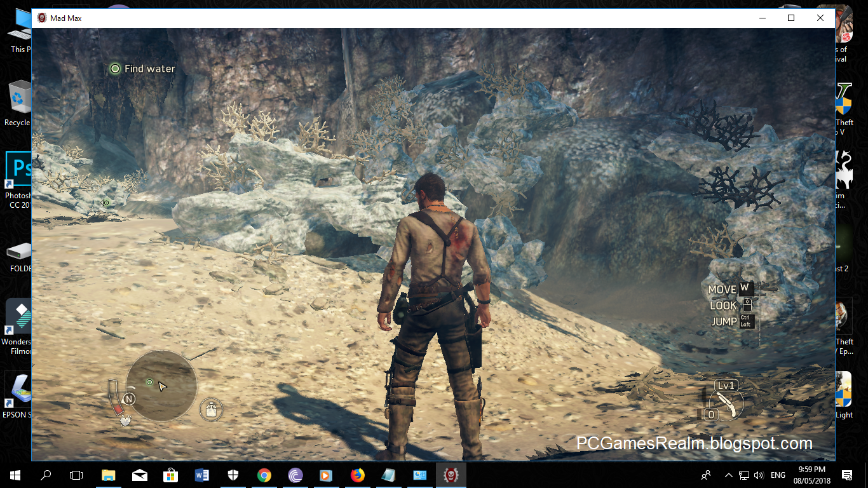868x488 pixels.
Task: Click the Find water objective marker icon
Action: tap(115, 69)
